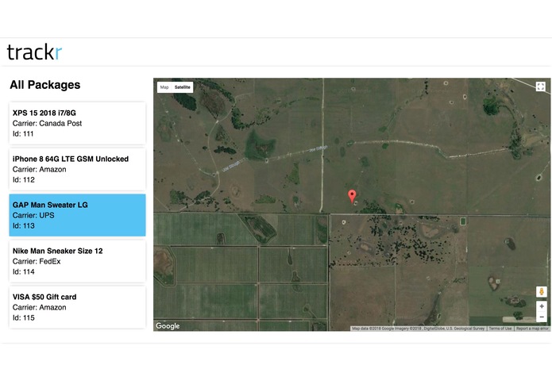Image resolution: width=552 pixels, height=392 pixels.
Task: Click the red location pin marker
Action: tap(352, 197)
